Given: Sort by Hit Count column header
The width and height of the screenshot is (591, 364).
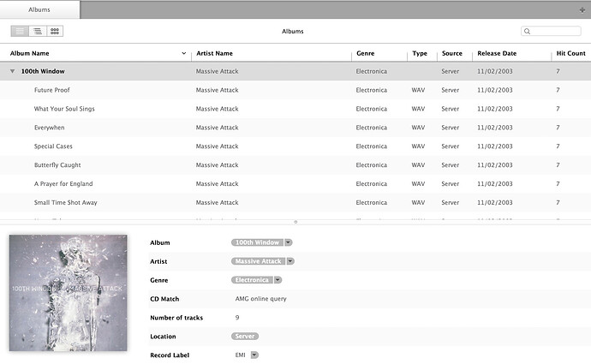Looking at the screenshot, I should click(570, 53).
